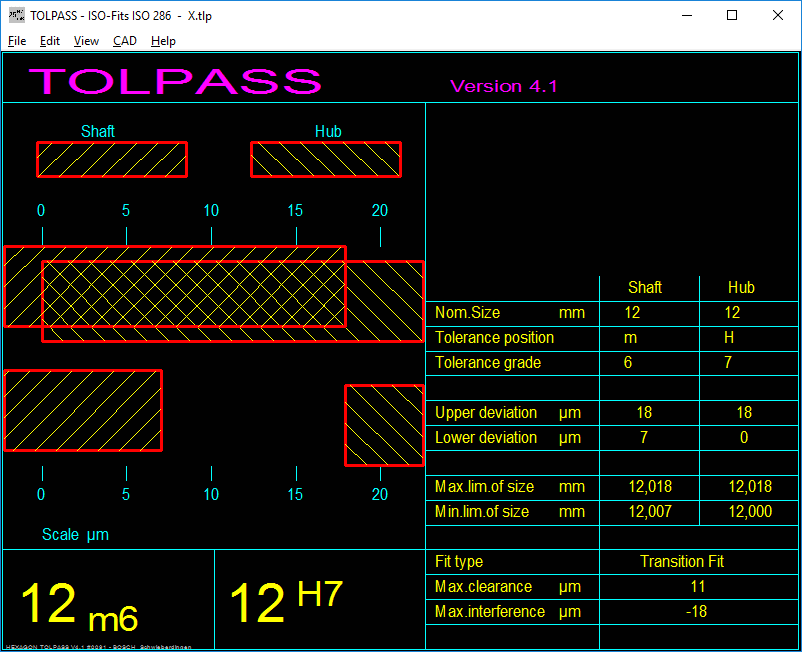The image size is (802, 652).
Task: Open the View menu
Action: 86,41
